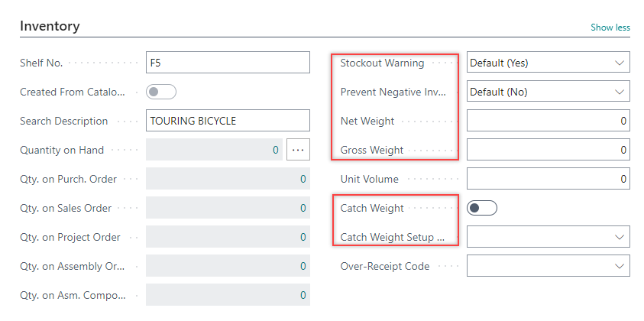Open the Catch Weight Setup dropdown
This screenshot has height=321, width=644.
[548, 237]
